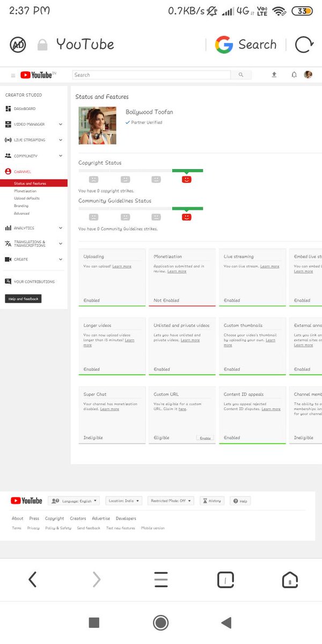Click Learn more in Live streaming card
The width and height of the screenshot is (322, 644).
pos(270,266)
